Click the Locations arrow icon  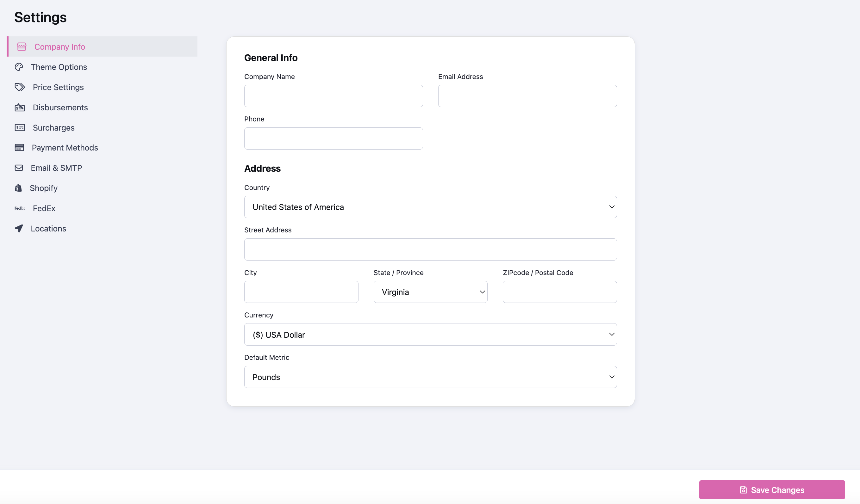[19, 229]
